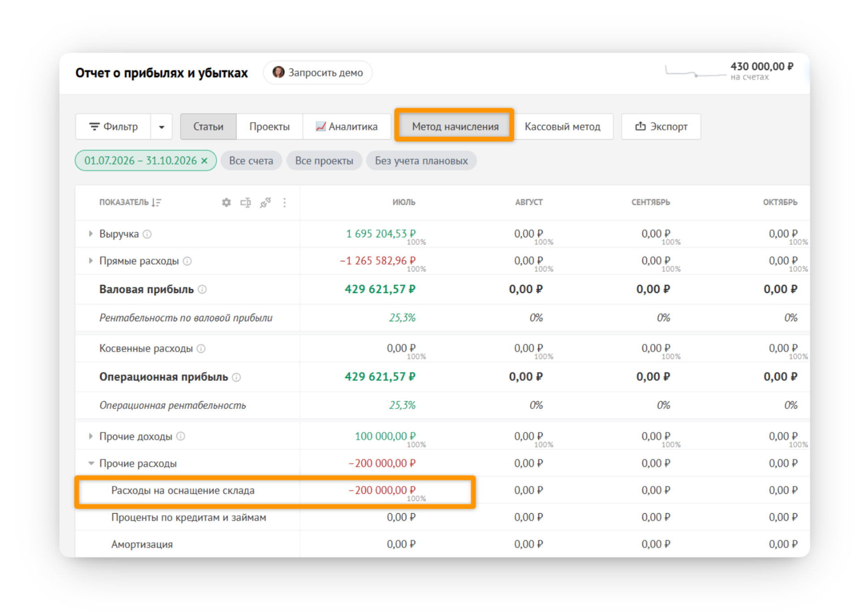Open the table settings gear icon
This screenshot has height=613, width=868.
(226, 202)
